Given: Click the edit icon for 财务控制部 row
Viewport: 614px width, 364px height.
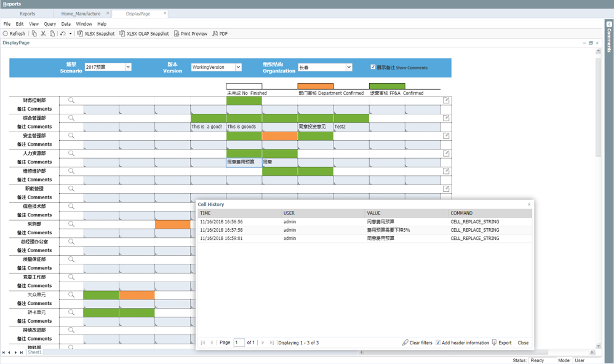Looking at the screenshot, I should (x=446, y=100).
